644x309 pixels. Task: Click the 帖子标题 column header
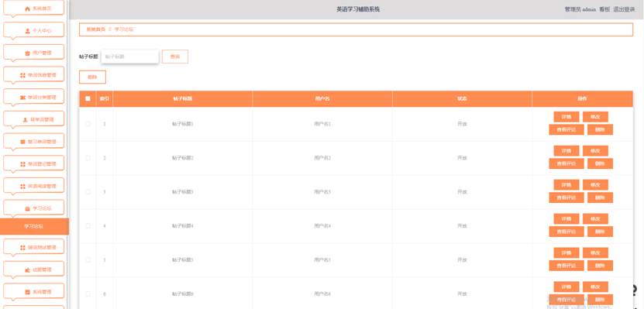coord(182,99)
